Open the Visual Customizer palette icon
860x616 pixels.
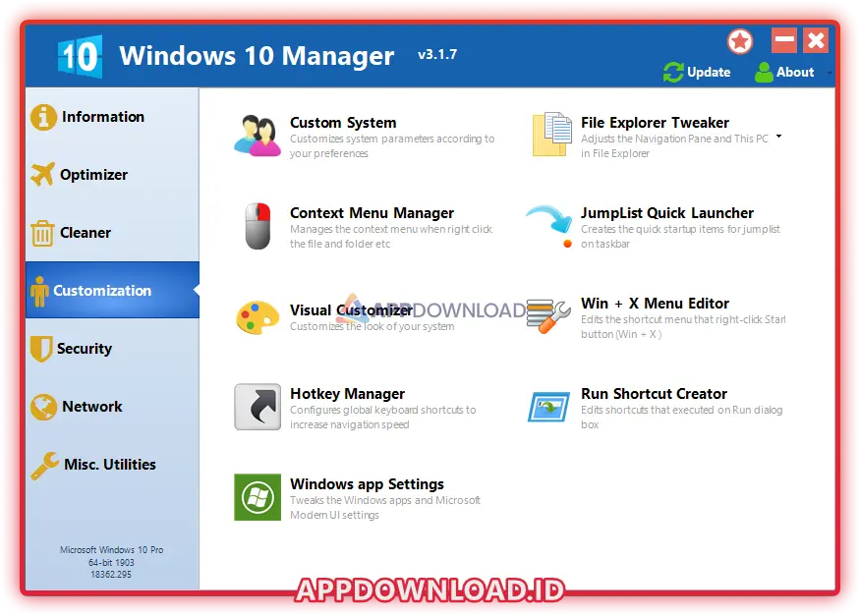click(x=258, y=317)
